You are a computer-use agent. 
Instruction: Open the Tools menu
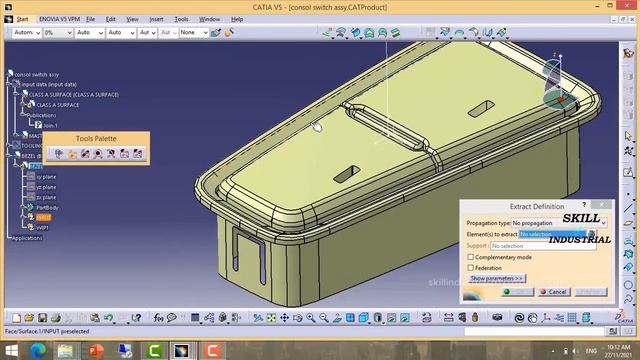tap(181, 19)
